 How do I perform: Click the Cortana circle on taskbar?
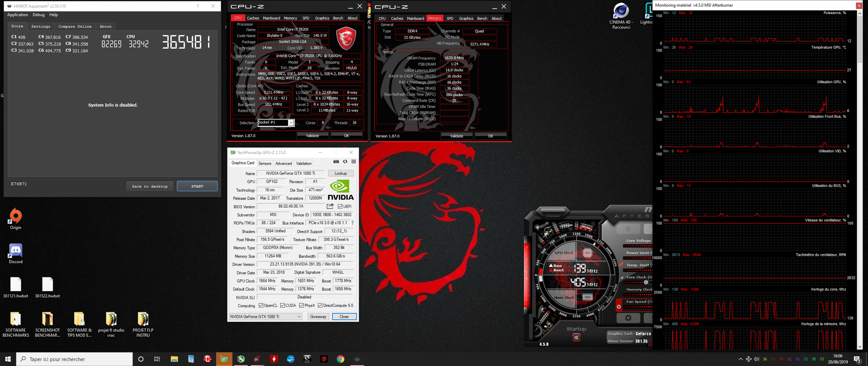[x=141, y=359]
